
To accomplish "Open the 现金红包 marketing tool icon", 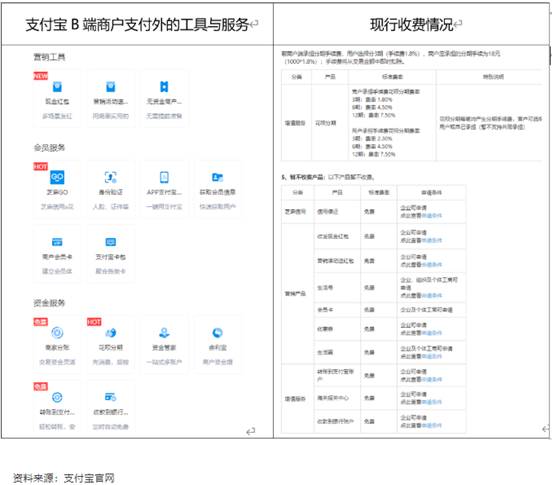I will point(57,87).
